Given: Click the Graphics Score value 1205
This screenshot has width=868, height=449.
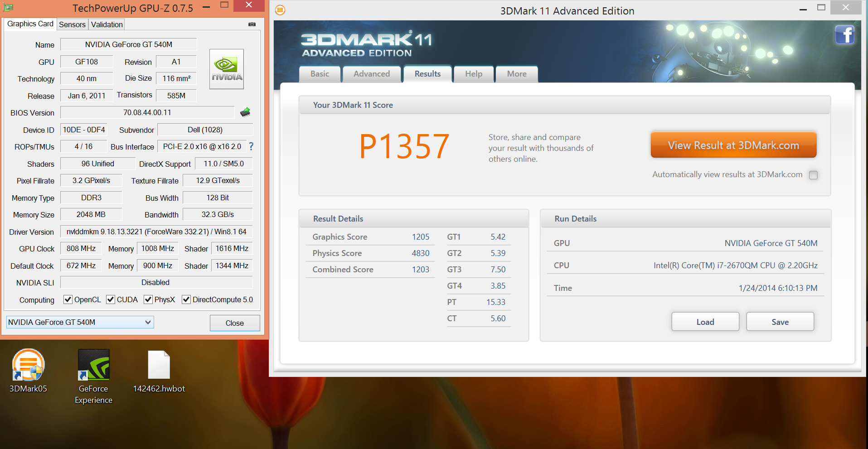Looking at the screenshot, I should [420, 237].
